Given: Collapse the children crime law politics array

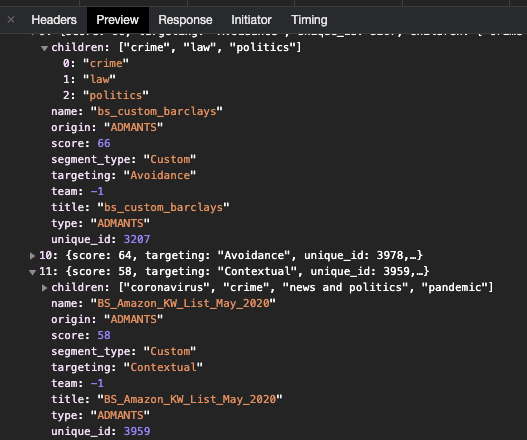Looking at the screenshot, I should tap(44, 48).
